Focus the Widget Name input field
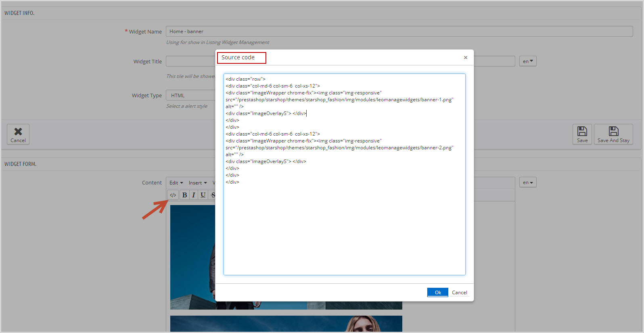 (x=399, y=31)
